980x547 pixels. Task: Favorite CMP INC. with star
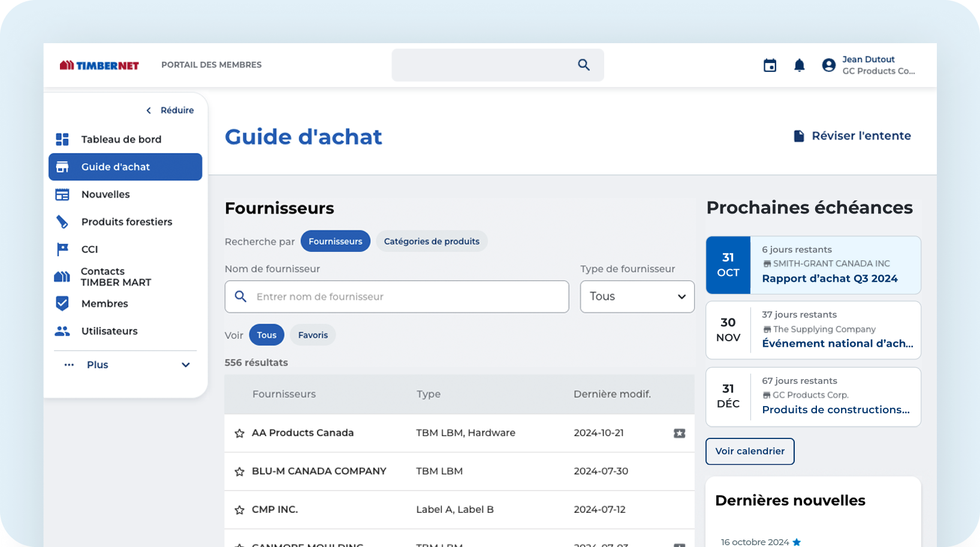240,510
